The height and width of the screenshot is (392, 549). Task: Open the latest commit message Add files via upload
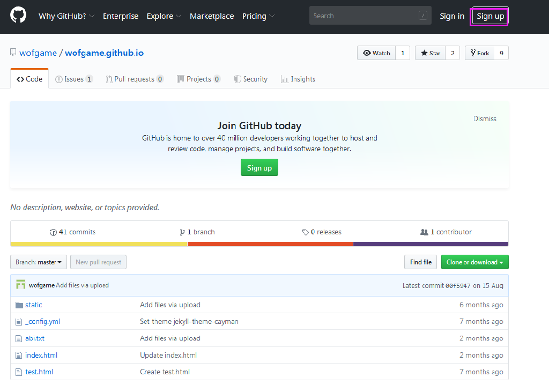pos(82,285)
